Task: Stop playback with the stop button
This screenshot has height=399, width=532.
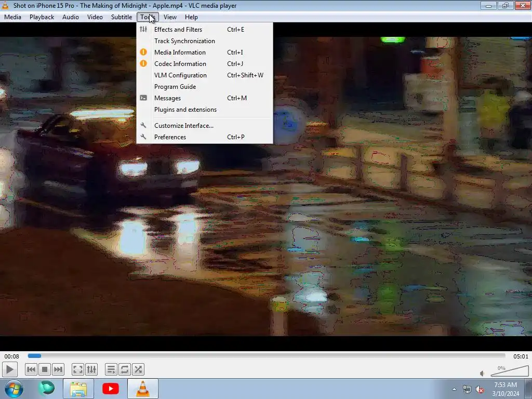Action: [45, 369]
